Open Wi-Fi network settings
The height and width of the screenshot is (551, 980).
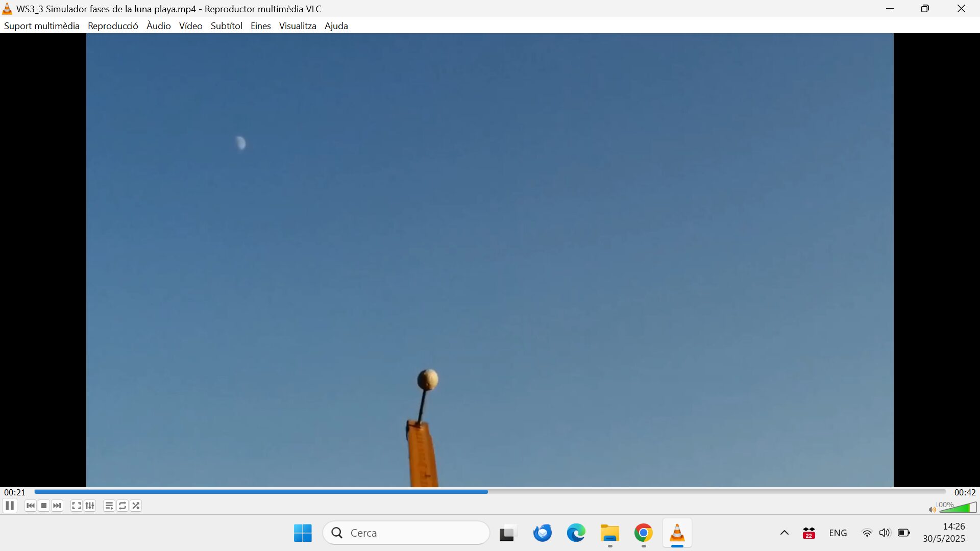tap(867, 533)
